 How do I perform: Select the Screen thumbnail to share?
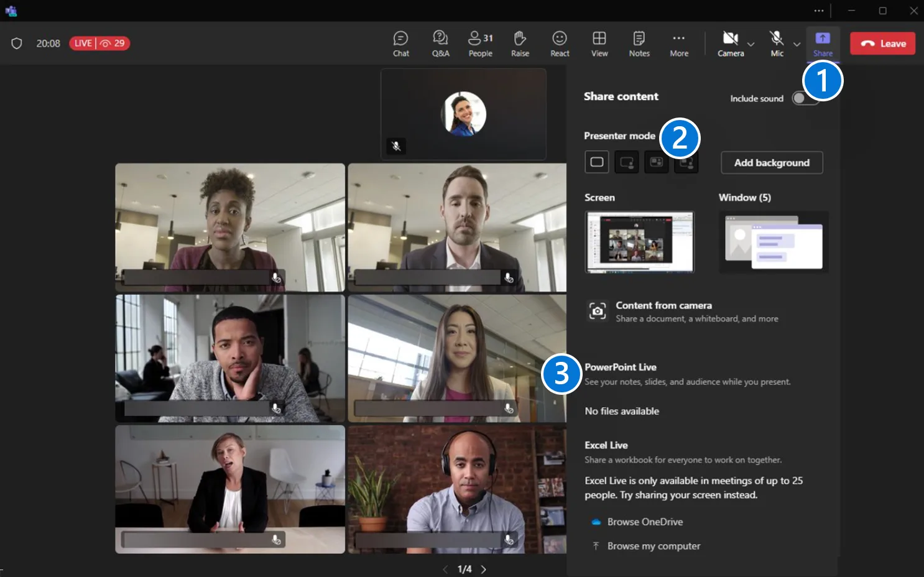pyautogui.click(x=639, y=242)
